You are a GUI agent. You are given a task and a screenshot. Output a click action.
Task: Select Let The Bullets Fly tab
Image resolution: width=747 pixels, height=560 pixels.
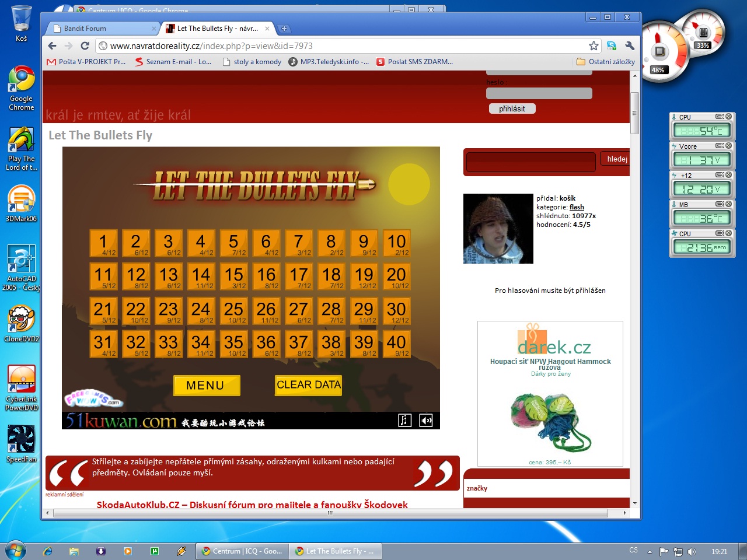[217, 29]
